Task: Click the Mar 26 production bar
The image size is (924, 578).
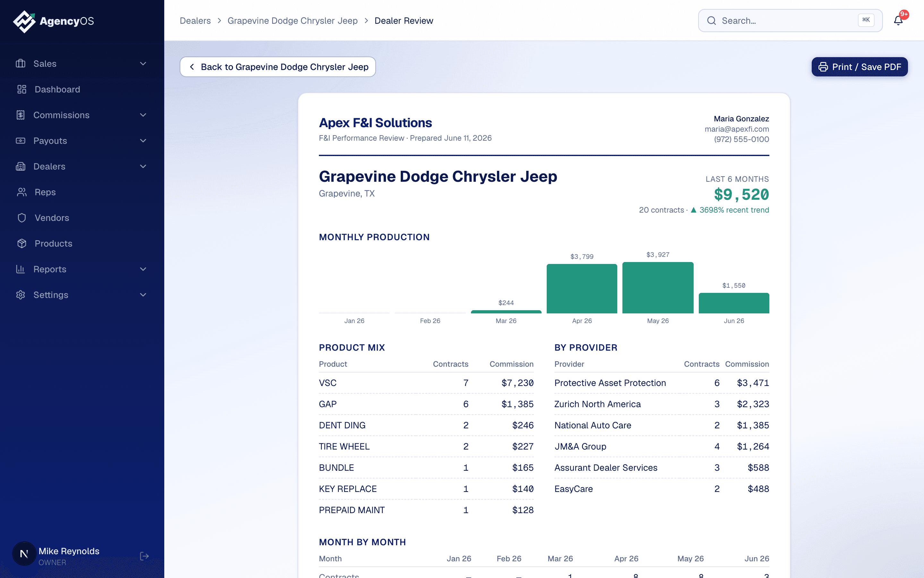Action: coord(506,311)
